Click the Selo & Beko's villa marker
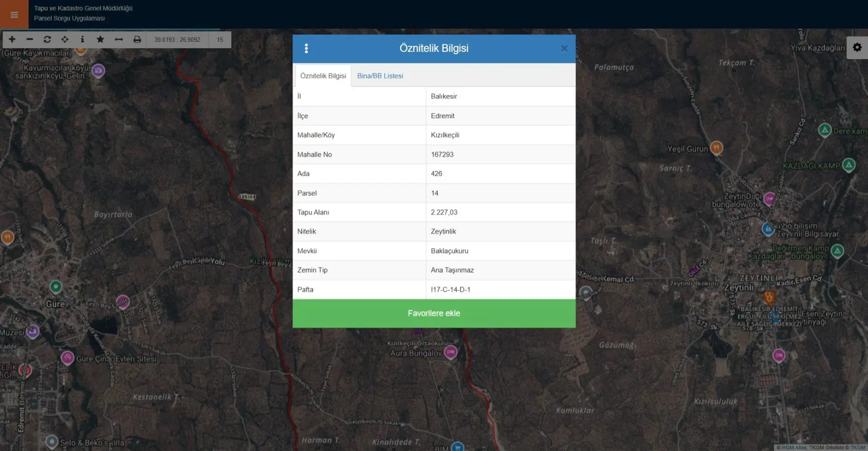Image resolution: width=868 pixels, height=451 pixels. pos(52,442)
